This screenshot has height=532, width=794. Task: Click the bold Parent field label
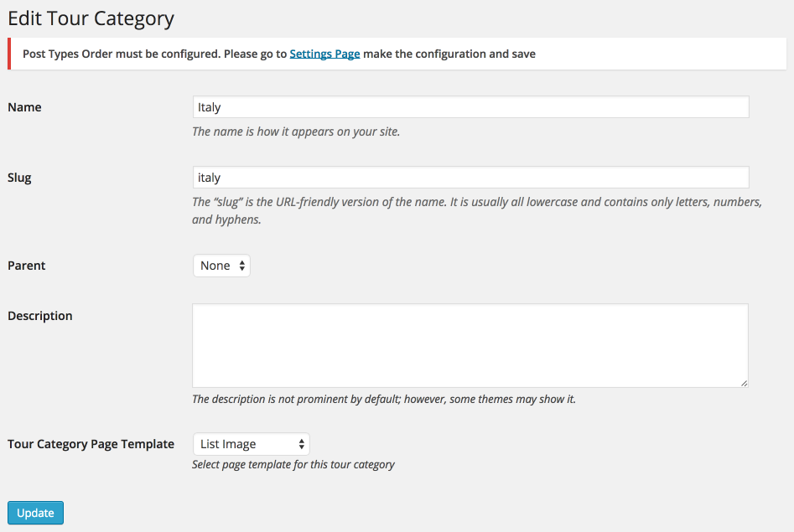point(26,266)
